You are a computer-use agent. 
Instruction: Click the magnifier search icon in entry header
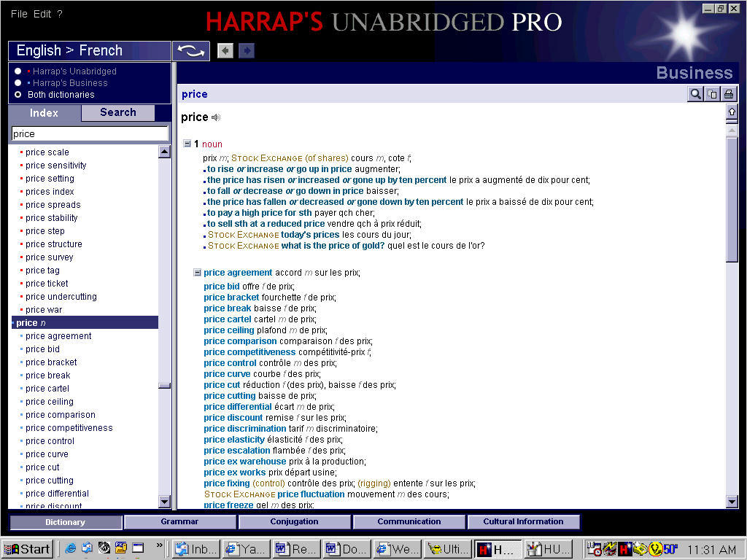tap(695, 94)
